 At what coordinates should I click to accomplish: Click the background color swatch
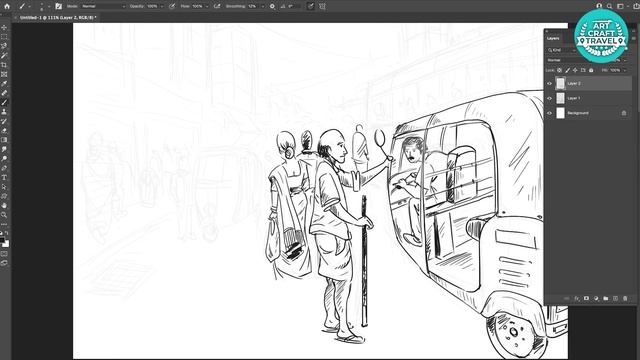point(6,244)
